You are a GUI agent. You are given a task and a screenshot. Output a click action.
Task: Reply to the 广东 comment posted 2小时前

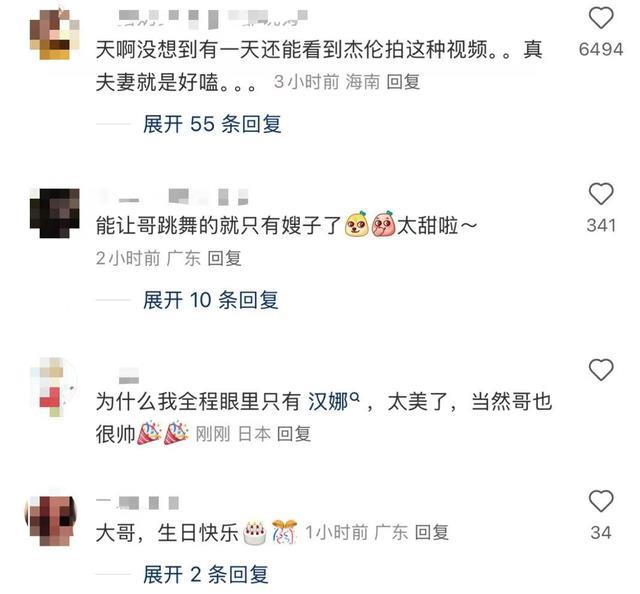click(x=224, y=258)
